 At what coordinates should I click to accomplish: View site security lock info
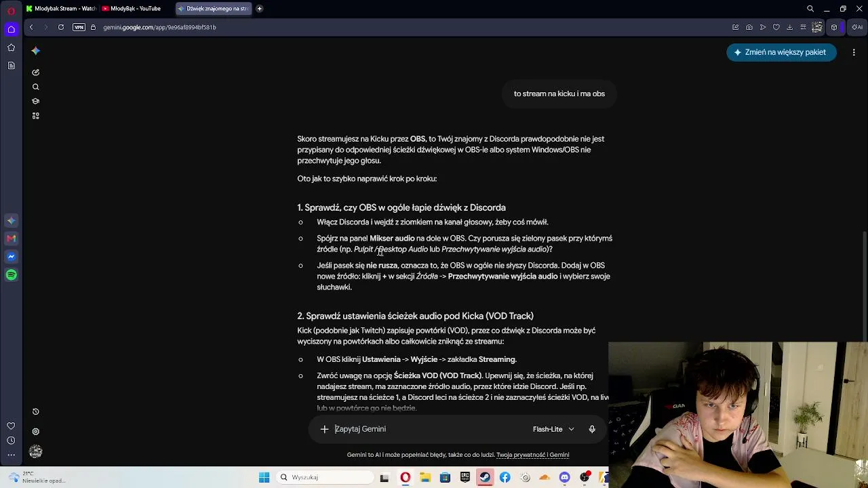pos(94,27)
